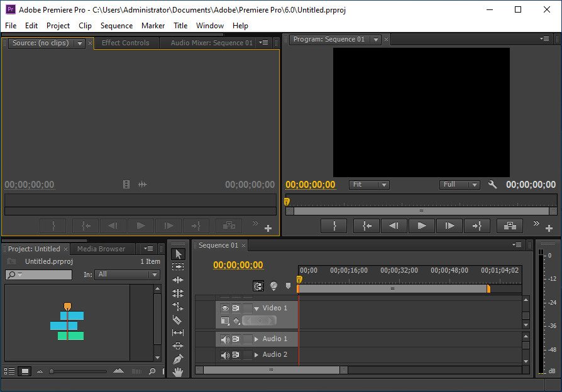The image size is (562, 392).
Task: Click the timeline horizontal zoom scrollbar
Action: coord(272,370)
